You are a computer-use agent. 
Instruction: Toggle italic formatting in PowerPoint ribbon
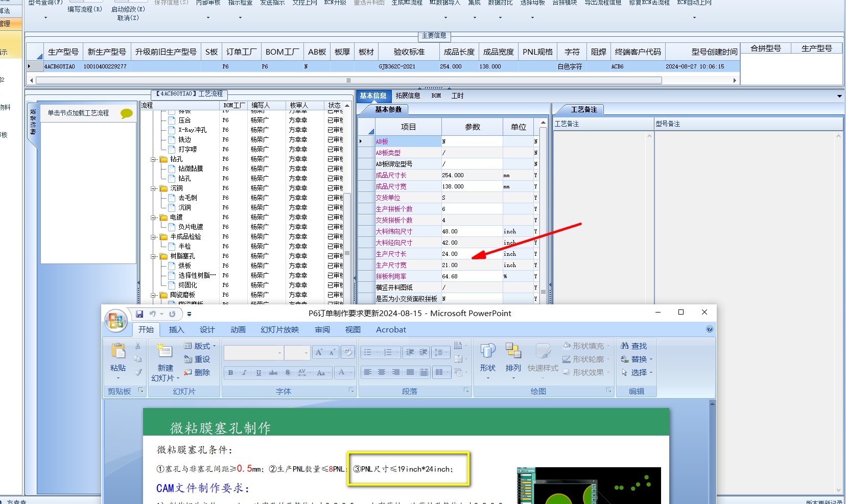244,373
